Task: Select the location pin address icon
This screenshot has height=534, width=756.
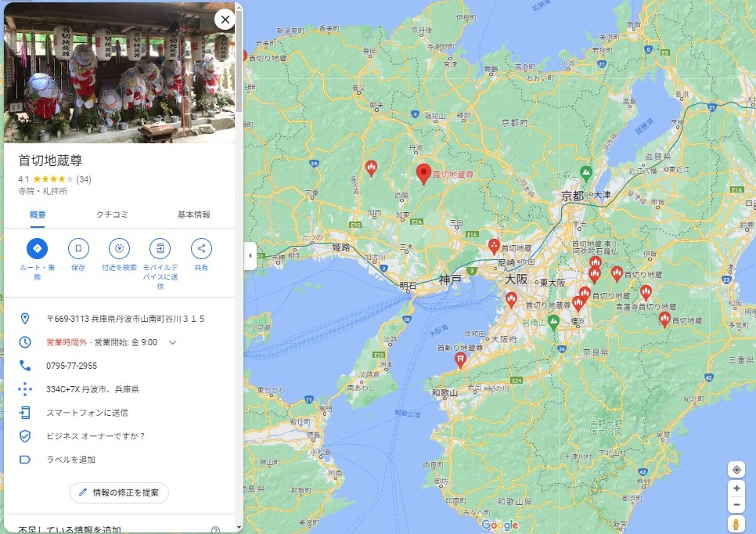Action: 25,319
